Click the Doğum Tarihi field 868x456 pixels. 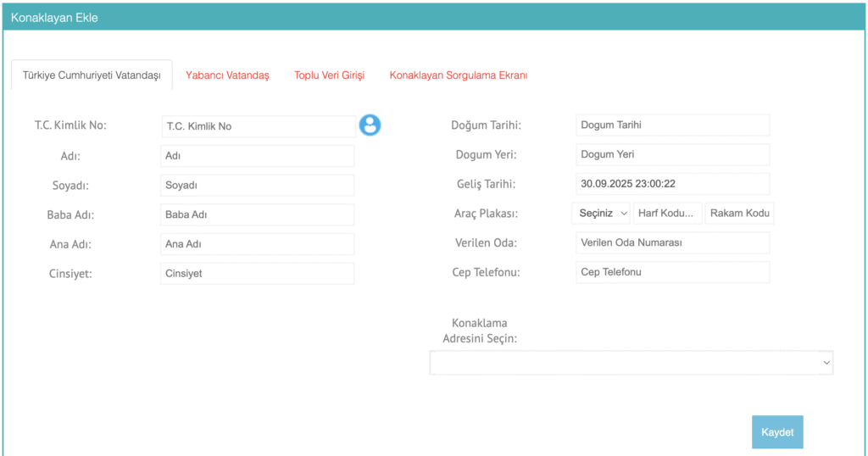click(x=672, y=125)
